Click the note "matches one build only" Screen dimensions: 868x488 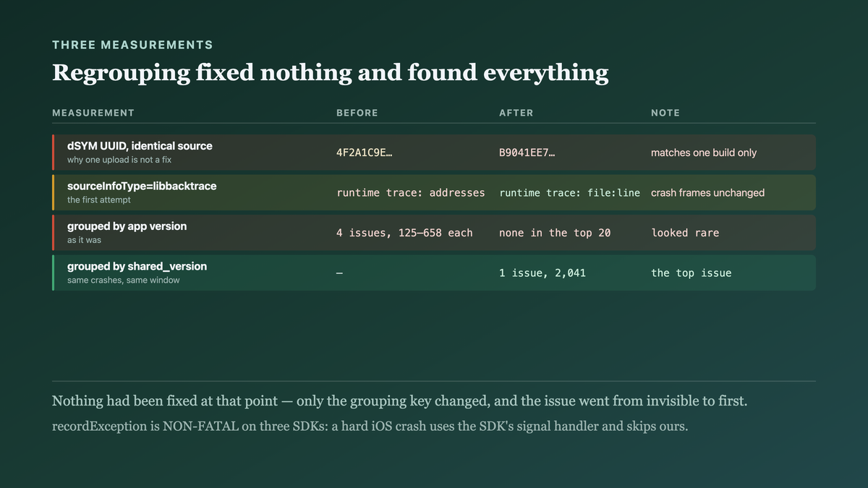[x=704, y=153]
